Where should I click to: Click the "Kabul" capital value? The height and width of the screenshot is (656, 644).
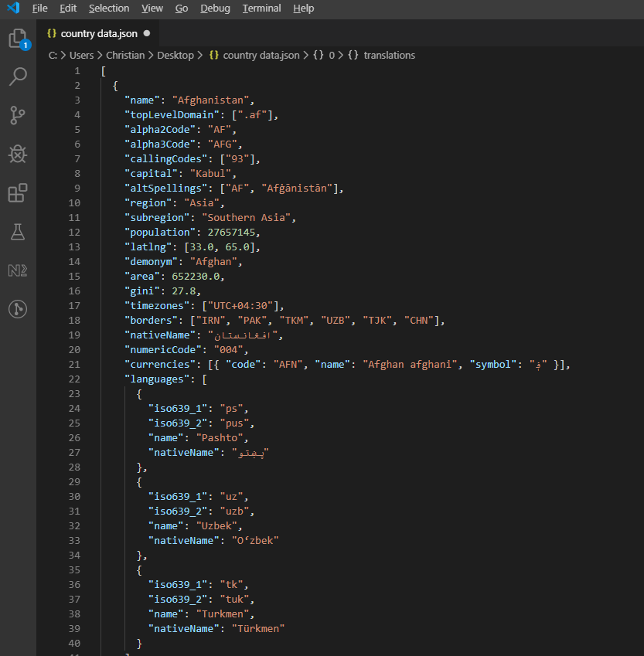point(210,174)
